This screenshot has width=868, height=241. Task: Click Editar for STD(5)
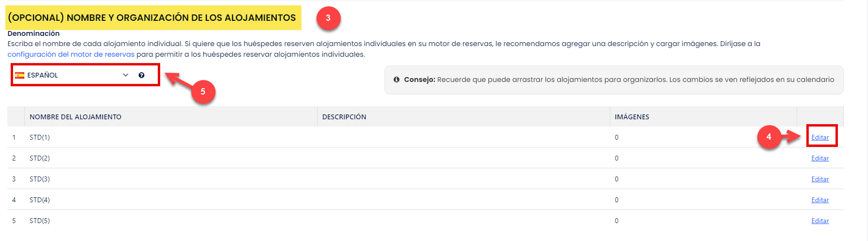pyautogui.click(x=820, y=221)
